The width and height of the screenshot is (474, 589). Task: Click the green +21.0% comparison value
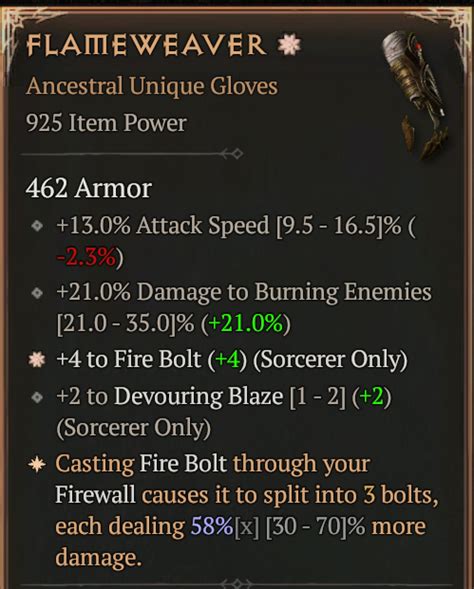[x=245, y=323]
